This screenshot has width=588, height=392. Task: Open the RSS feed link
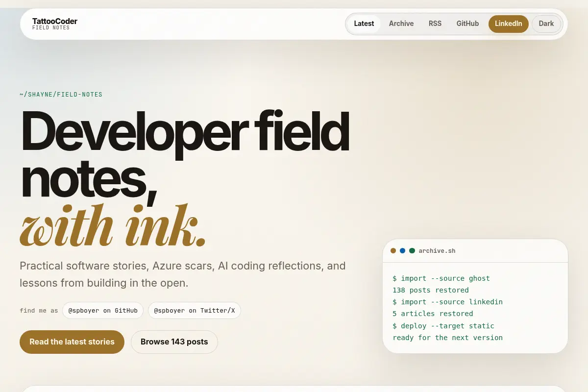tap(435, 24)
